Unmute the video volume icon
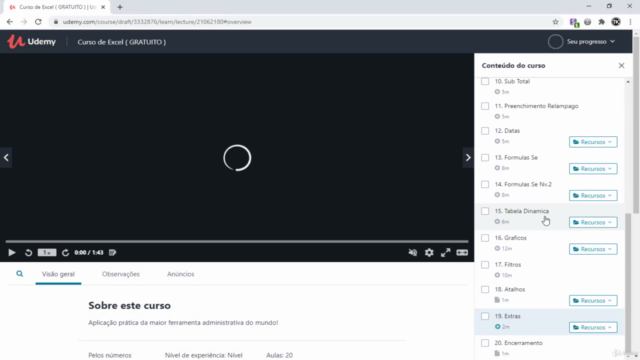This screenshot has width=640, height=360. click(413, 253)
